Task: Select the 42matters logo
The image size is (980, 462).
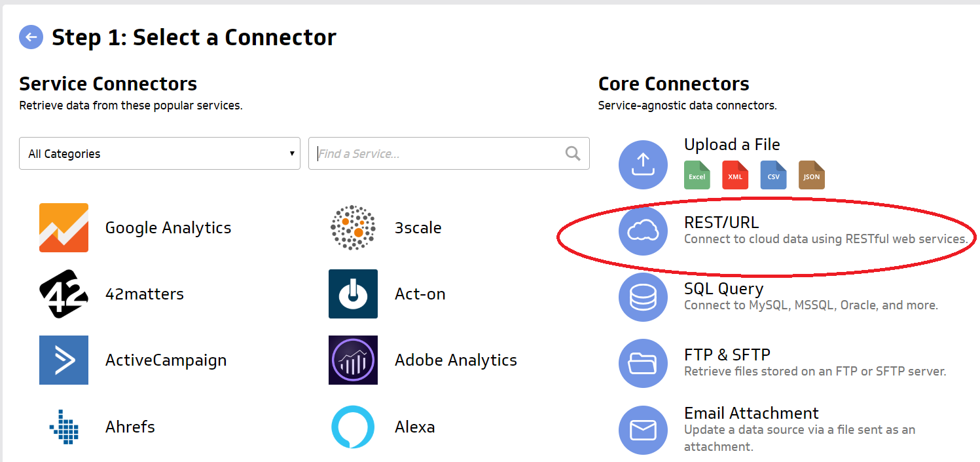Action: point(64,294)
